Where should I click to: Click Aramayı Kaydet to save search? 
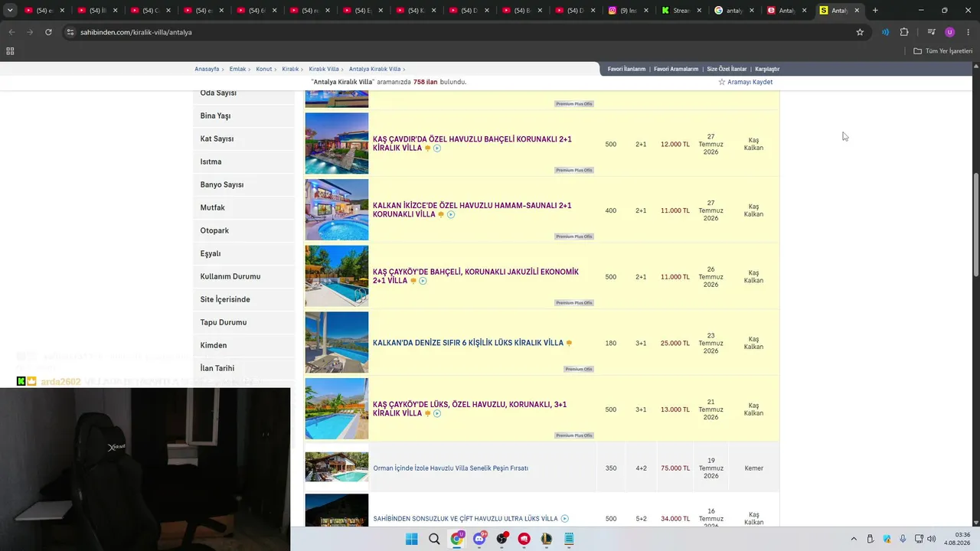[745, 82]
